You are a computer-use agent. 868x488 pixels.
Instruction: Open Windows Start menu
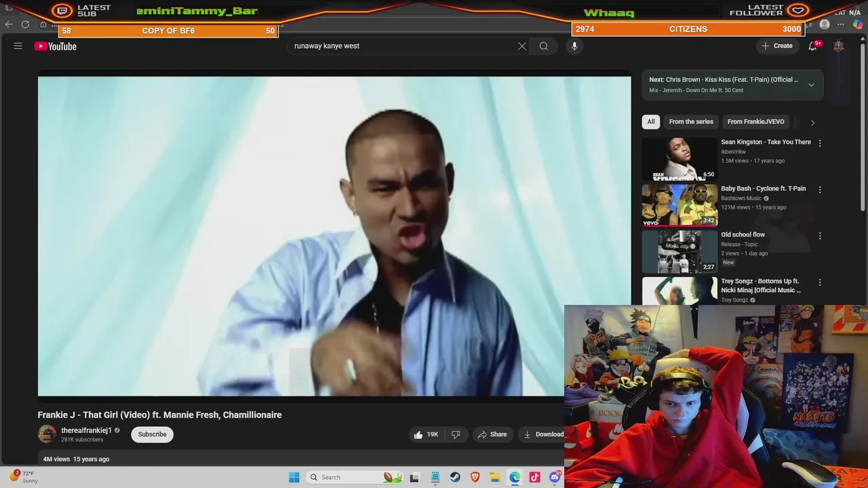(294, 477)
